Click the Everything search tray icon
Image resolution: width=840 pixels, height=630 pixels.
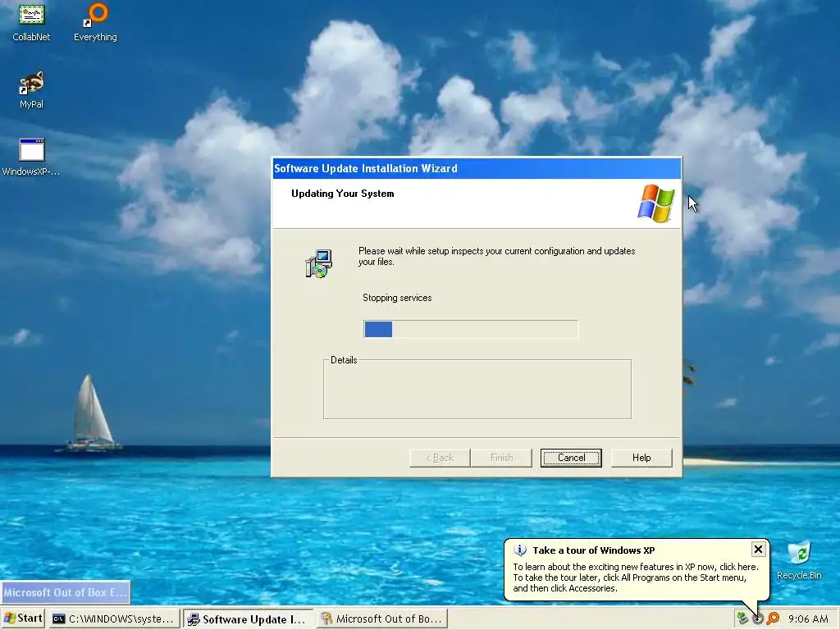click(x=773, y=619)
